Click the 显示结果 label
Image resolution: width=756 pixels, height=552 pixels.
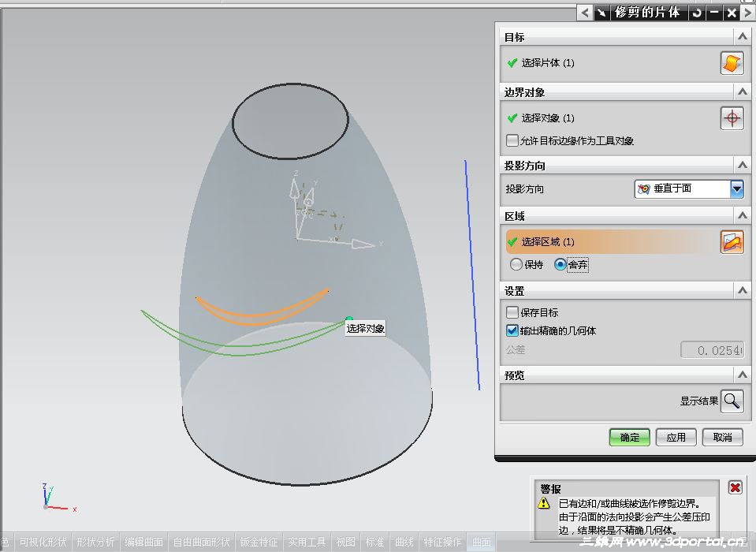click(x=698, y=401)
